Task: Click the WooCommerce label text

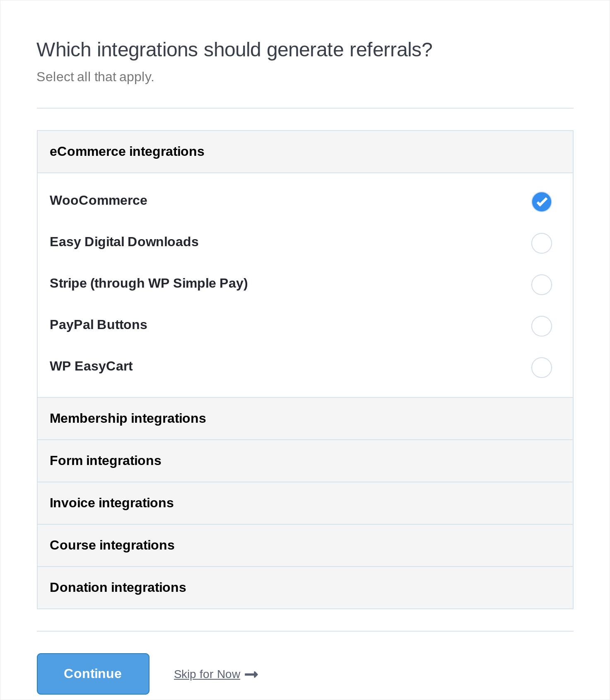Action: [x=98, y=201]
